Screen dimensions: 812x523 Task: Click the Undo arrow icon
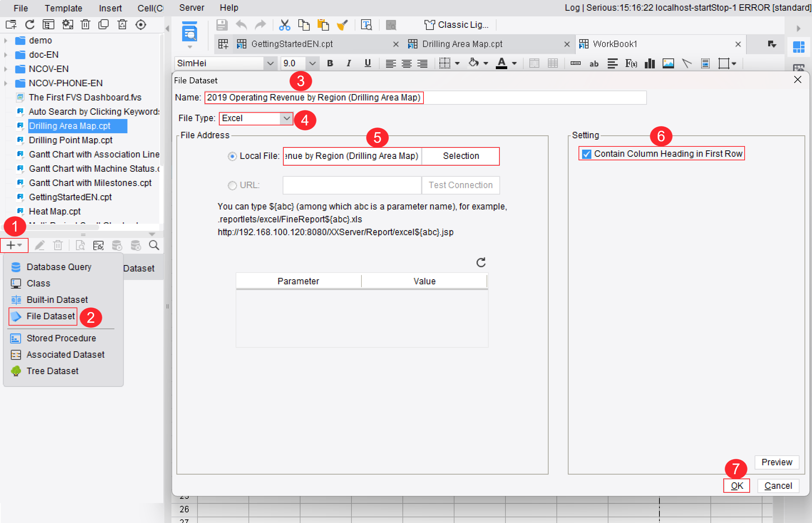(x=241, y=25)
